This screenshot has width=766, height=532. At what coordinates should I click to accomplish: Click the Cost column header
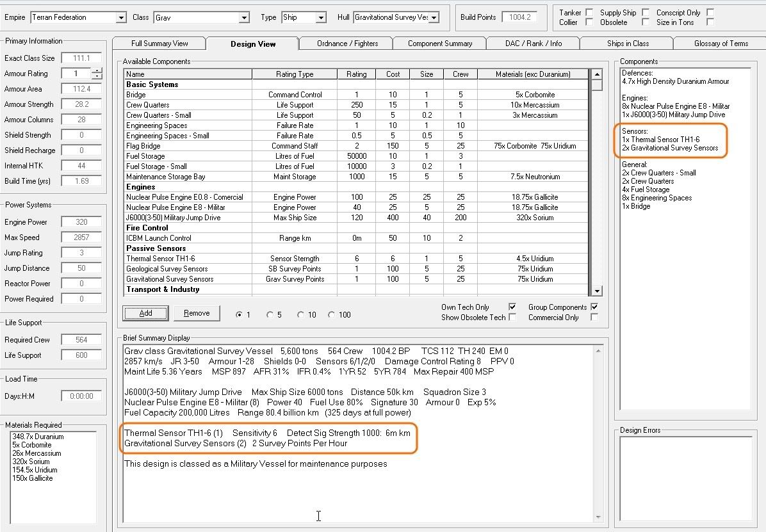(393, 74)
